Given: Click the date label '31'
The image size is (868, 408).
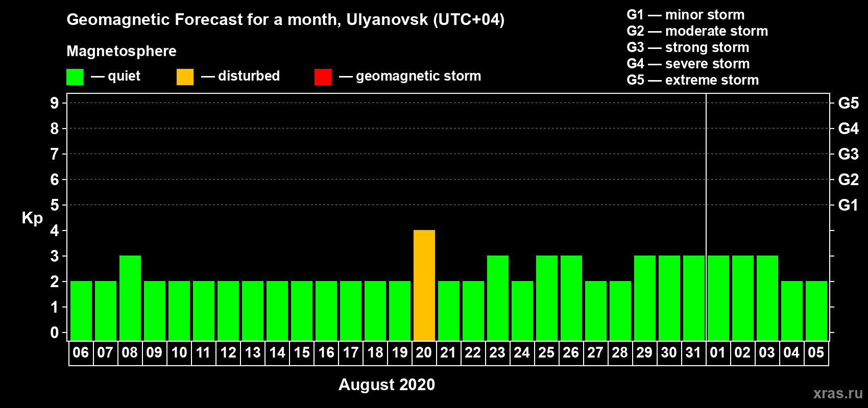Looking at the screenshot, I should tap(693, 352).
